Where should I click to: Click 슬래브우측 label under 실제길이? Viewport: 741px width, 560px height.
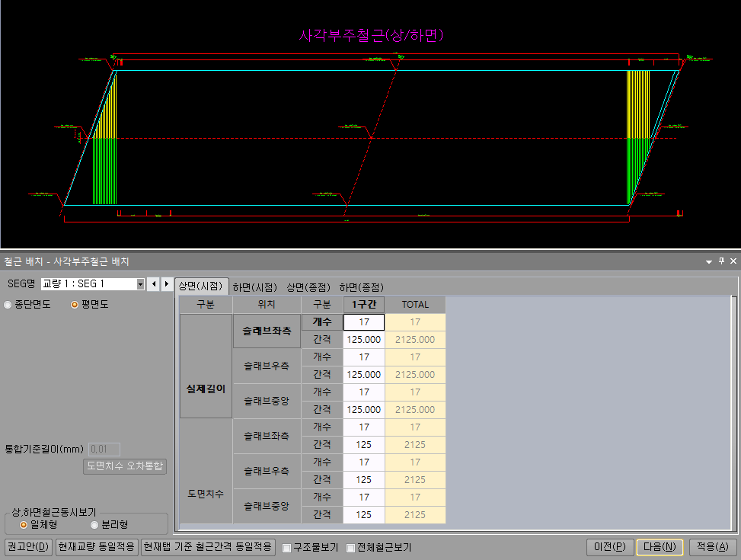tap(267, 366)
